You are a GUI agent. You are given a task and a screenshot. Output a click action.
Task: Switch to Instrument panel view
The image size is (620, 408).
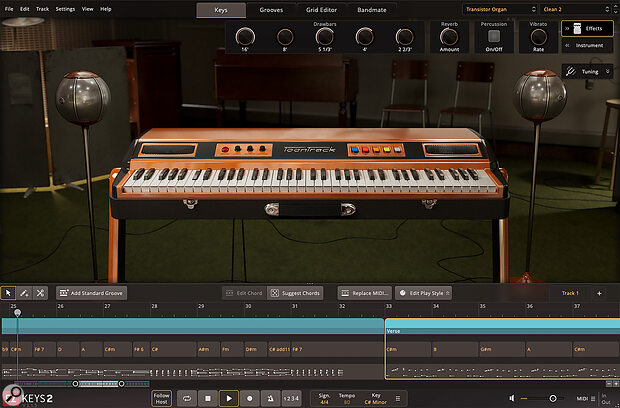(587, 45)
